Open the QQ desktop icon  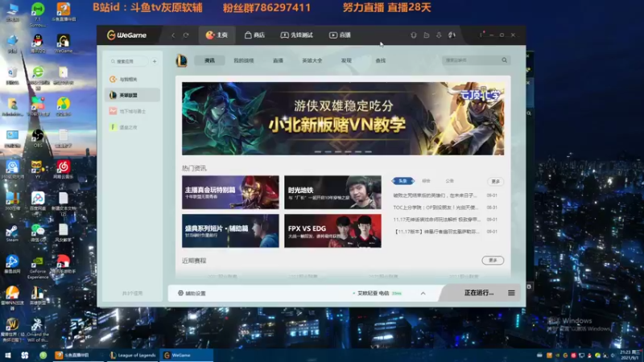(x=38, y=43)
